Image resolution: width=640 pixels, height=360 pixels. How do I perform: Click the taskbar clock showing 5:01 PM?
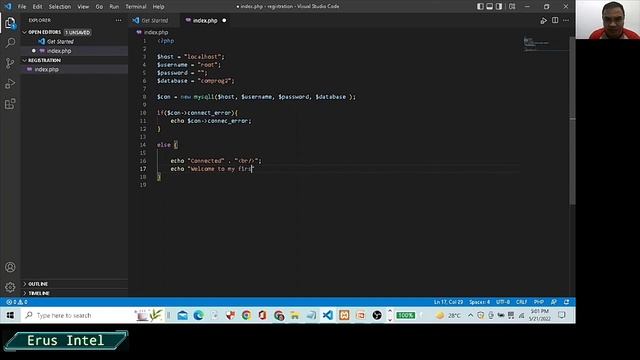tap(540, 315)
